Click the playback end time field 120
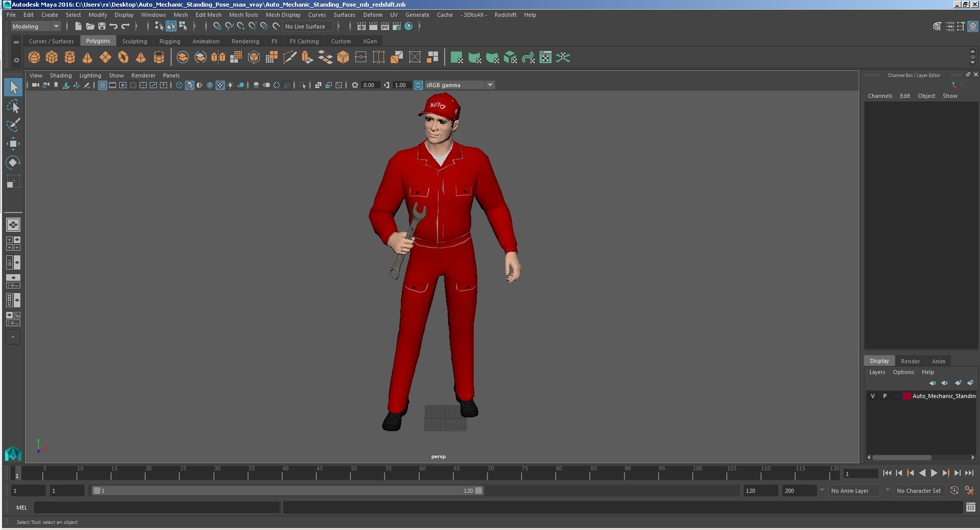 (760, 491)
